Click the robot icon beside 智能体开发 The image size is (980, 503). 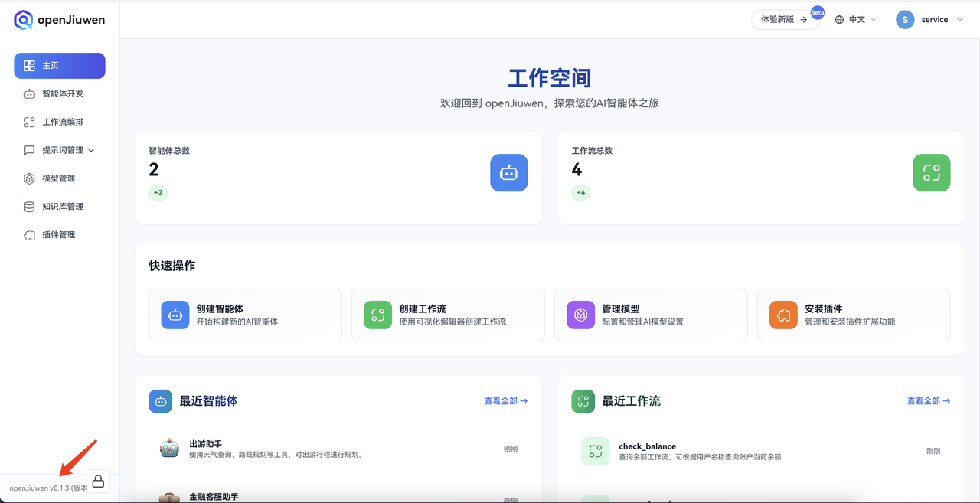click(x=29, y=94)
